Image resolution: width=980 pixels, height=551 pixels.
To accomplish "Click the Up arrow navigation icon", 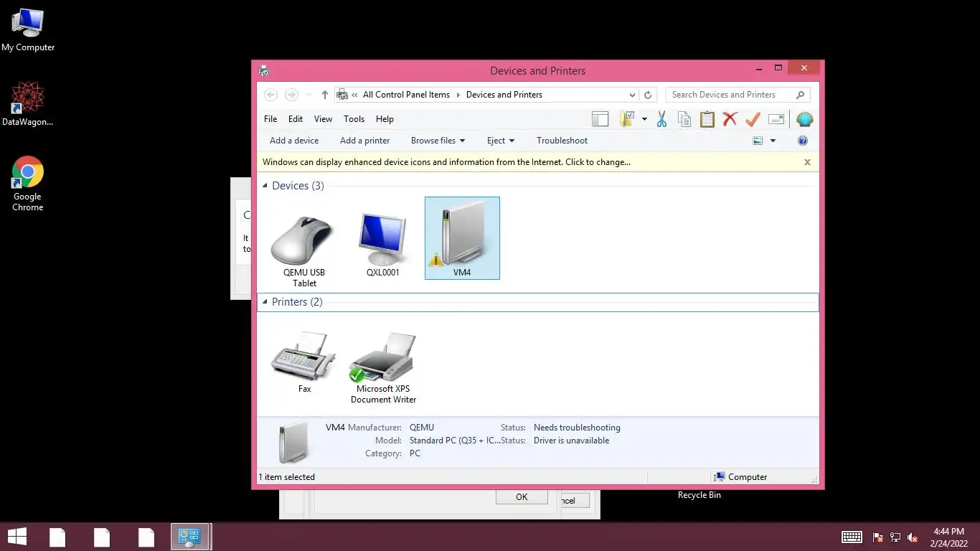I will (x=325, y=95).
